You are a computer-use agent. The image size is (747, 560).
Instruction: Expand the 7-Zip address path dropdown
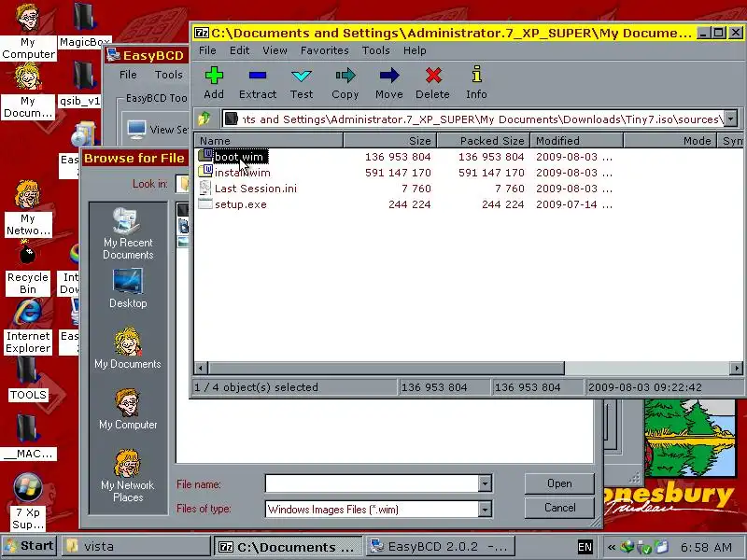coord(730,119)
